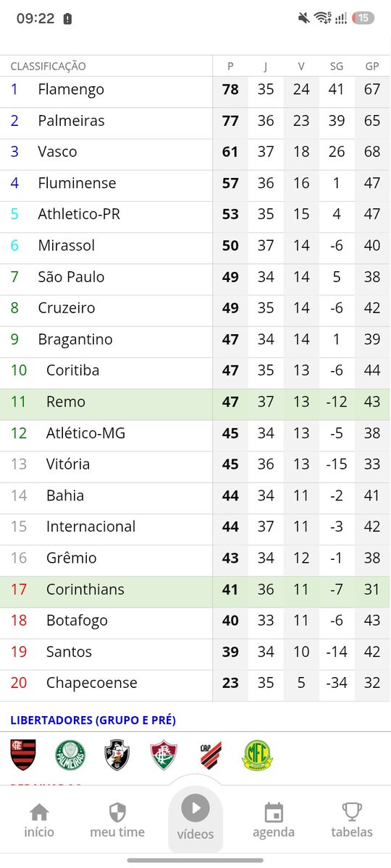
Task: Tap the Mirassol MFC crest
Action: pos(256,754)
